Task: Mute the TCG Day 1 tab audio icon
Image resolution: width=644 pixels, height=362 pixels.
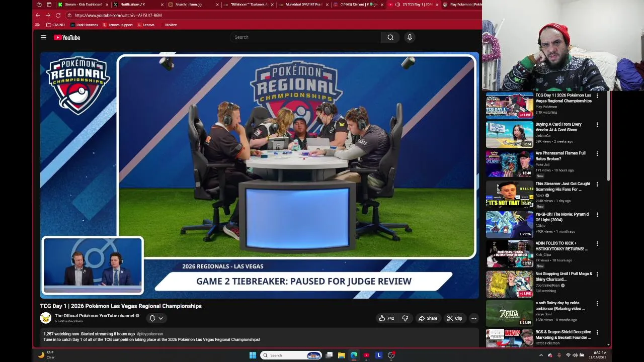Action: [x=397, y=5]
